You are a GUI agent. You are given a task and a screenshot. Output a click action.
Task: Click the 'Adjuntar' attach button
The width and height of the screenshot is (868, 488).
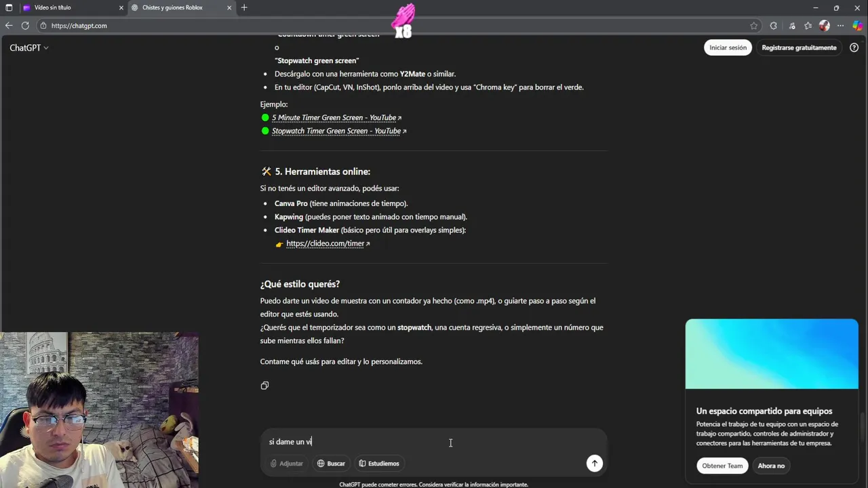pos(287,464)
